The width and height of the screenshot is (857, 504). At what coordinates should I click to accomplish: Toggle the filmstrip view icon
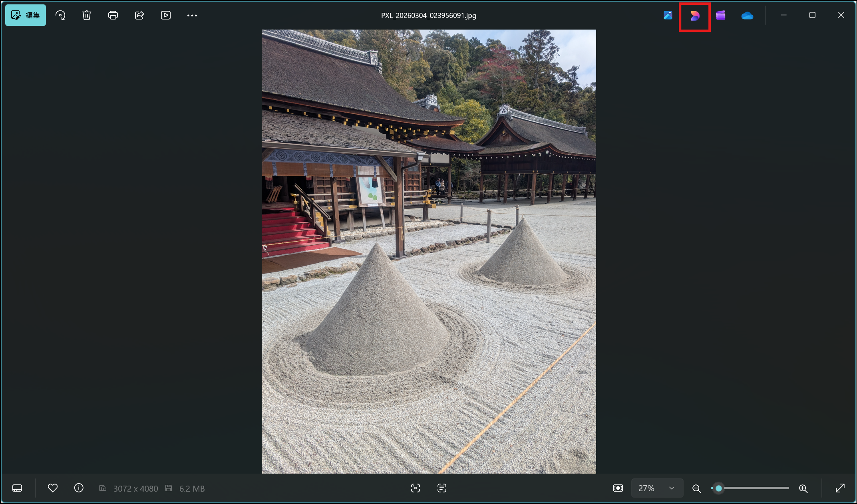click(x=17, y=488)
